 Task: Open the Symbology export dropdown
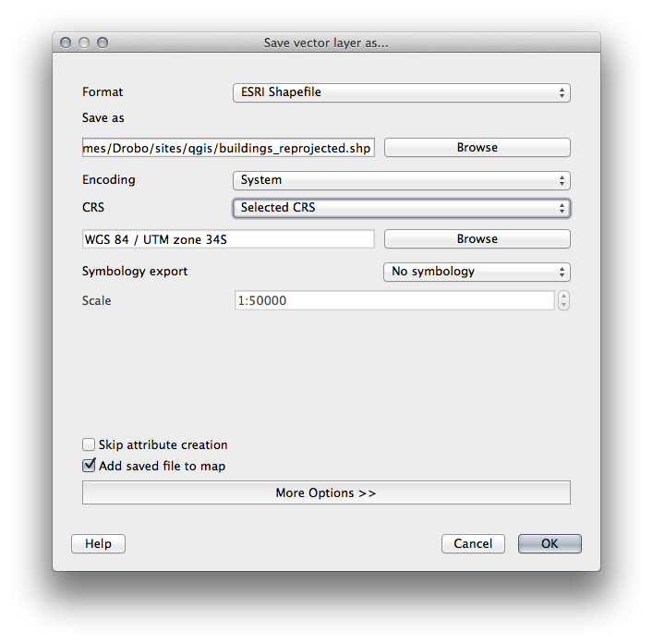pos(477,272)
